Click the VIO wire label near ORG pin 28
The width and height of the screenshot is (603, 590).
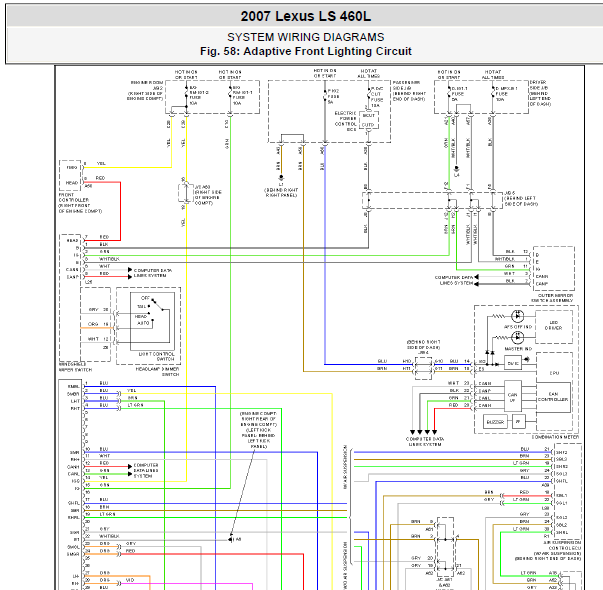pyautogui.click(x=130, y=580)
